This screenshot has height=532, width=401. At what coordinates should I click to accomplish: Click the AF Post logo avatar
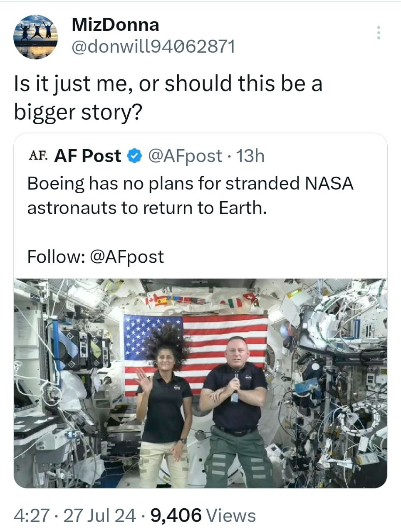point(37,156)
